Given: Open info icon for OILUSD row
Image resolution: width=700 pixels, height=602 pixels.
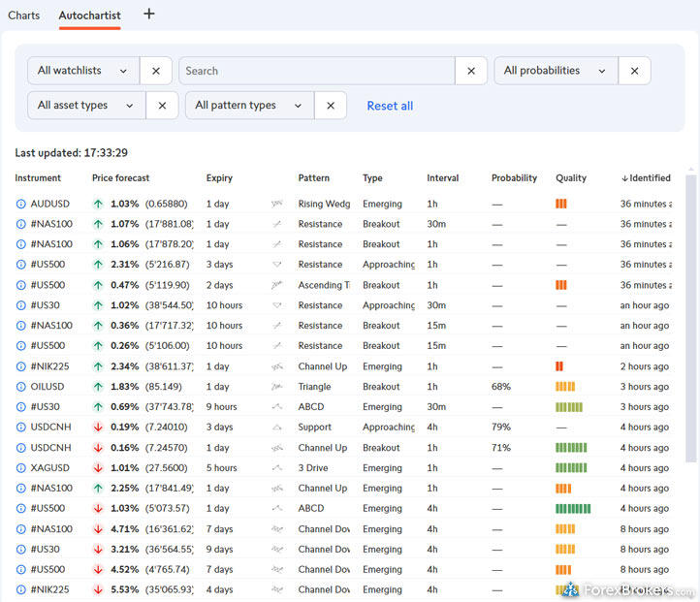Looking at the screenshot, I should [x=20, y=387].
